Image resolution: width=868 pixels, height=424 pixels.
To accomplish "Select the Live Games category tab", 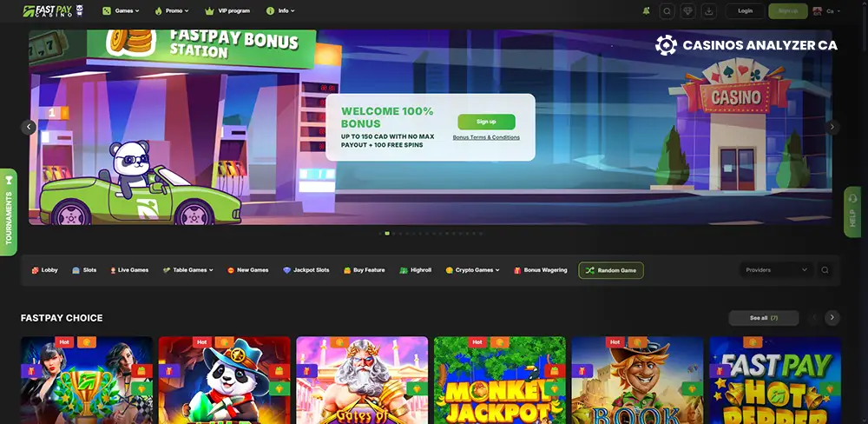I will coord(129,270).
